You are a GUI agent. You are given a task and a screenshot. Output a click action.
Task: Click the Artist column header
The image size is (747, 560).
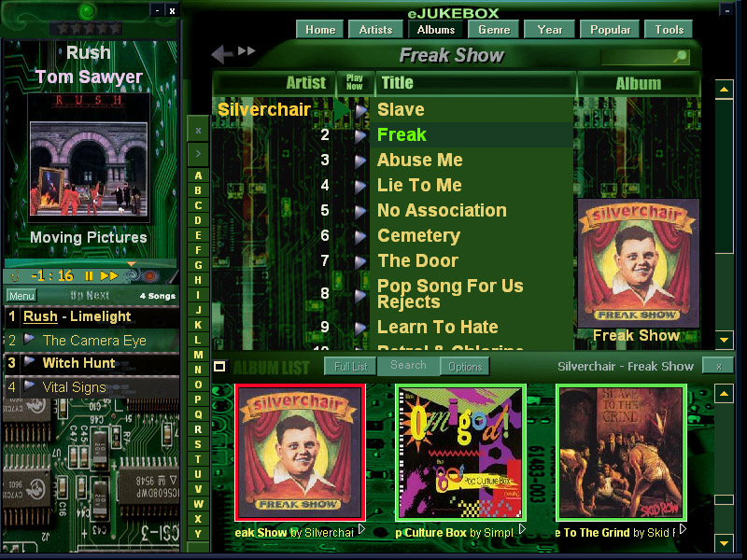(x=274, y=83)
